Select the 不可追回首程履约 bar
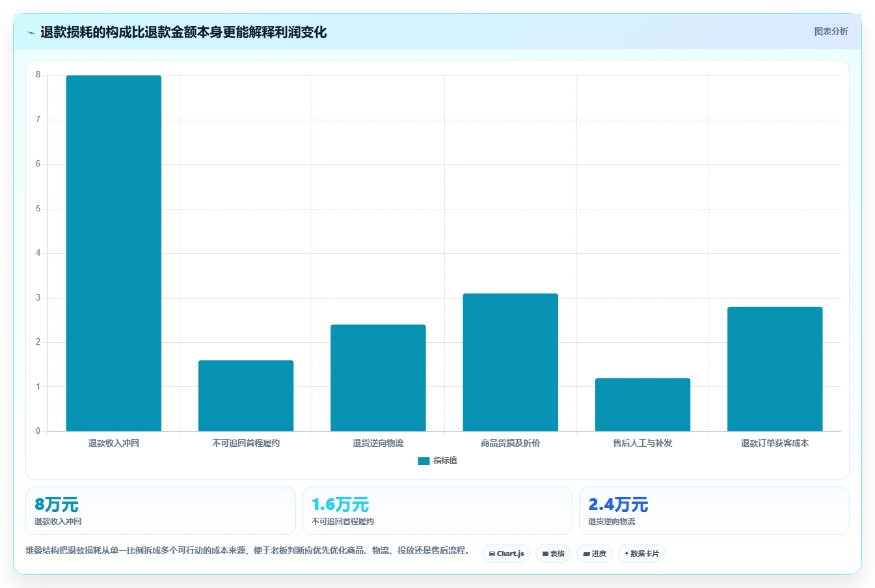Image resolution: width=875 pixels, height=588 pixels. pos(246,395)
